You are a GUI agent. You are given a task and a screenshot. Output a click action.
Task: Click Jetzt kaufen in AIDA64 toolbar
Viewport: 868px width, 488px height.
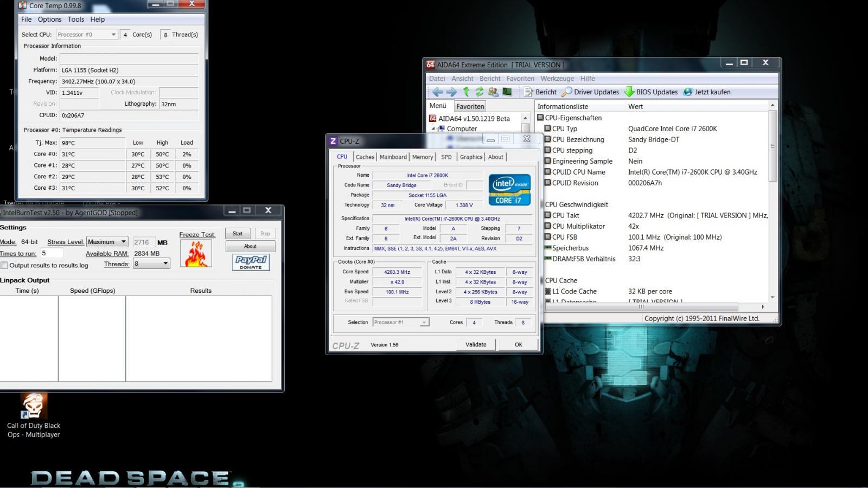click(707, 92)
